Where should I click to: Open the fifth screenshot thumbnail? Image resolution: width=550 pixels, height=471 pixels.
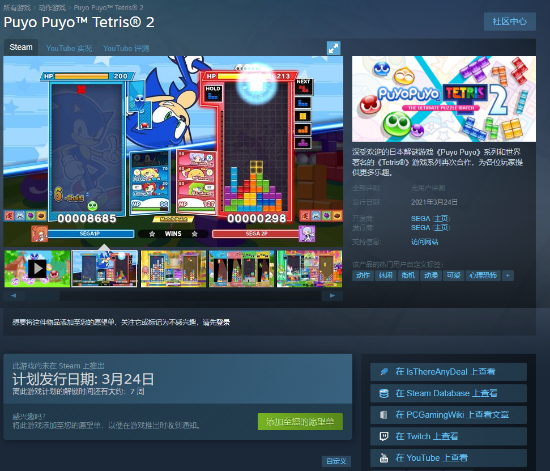coord(309,269)
